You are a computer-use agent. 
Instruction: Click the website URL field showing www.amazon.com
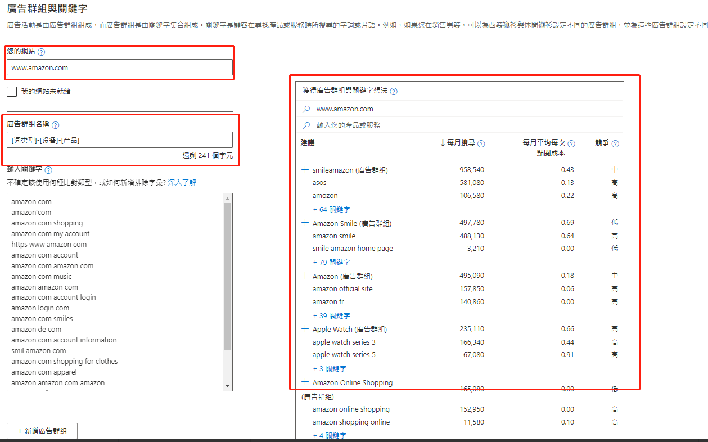click(x=120, y=68)
